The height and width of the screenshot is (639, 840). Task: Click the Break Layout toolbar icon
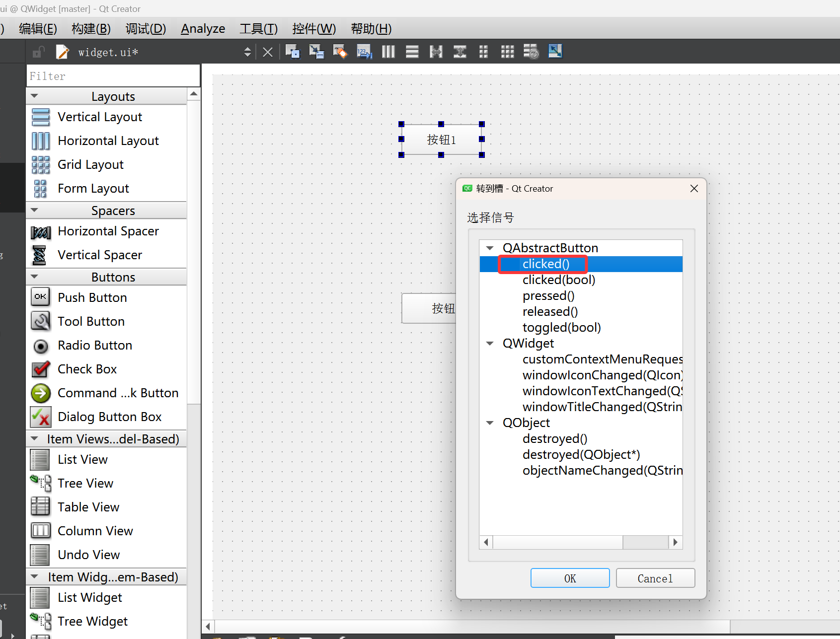531,52
